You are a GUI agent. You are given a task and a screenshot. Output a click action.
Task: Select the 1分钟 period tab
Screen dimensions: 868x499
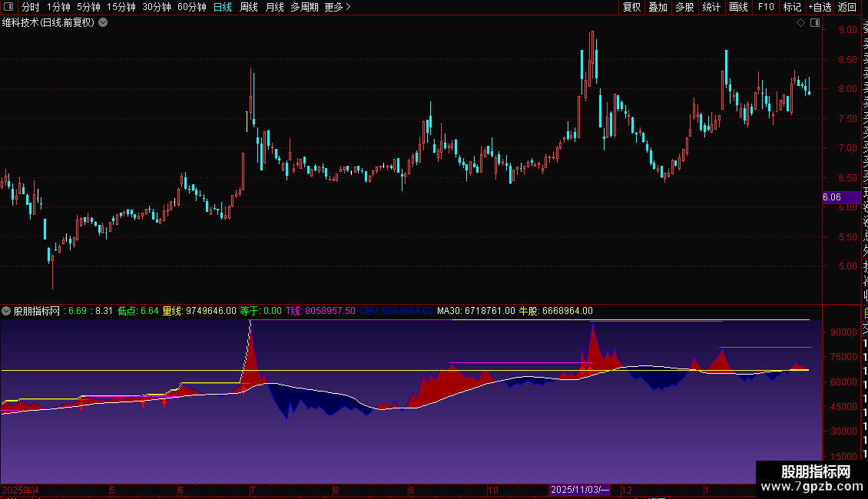click(58, 7)
